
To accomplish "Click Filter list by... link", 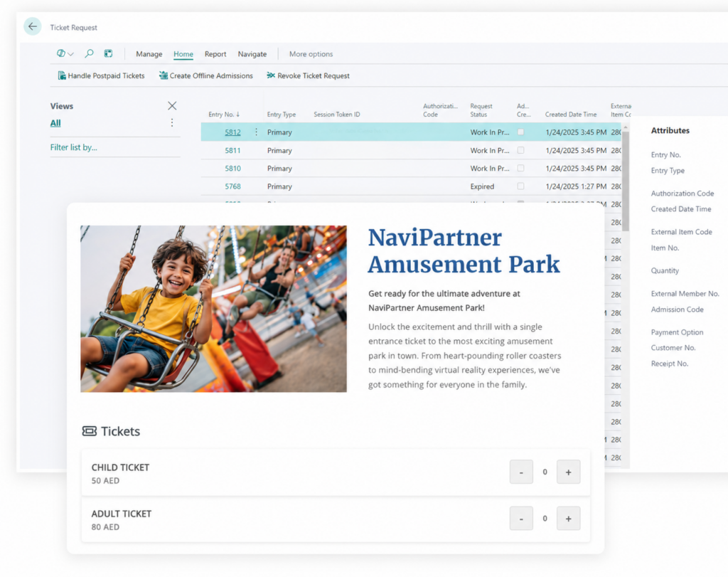I will click(x=74, y=147).
